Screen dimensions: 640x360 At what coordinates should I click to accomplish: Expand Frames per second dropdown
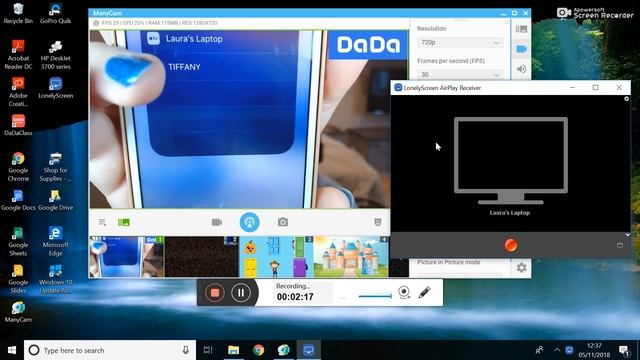pyautogui.click(x=460, y=75)
